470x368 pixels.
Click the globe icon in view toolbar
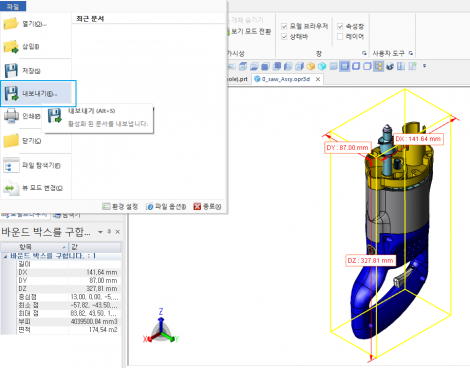point(390,66)
